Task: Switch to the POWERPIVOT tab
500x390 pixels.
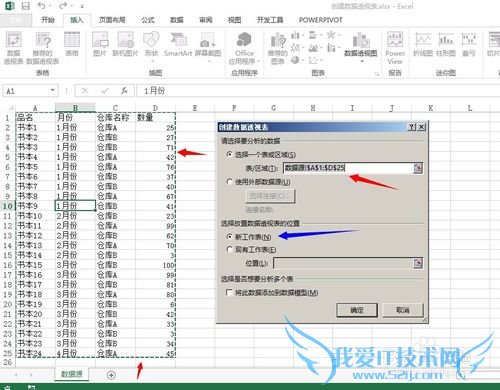Action: coord(320,20)
